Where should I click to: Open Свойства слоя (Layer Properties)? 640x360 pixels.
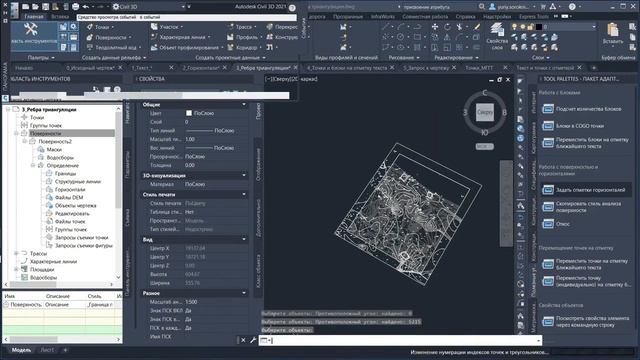[497, 37]
